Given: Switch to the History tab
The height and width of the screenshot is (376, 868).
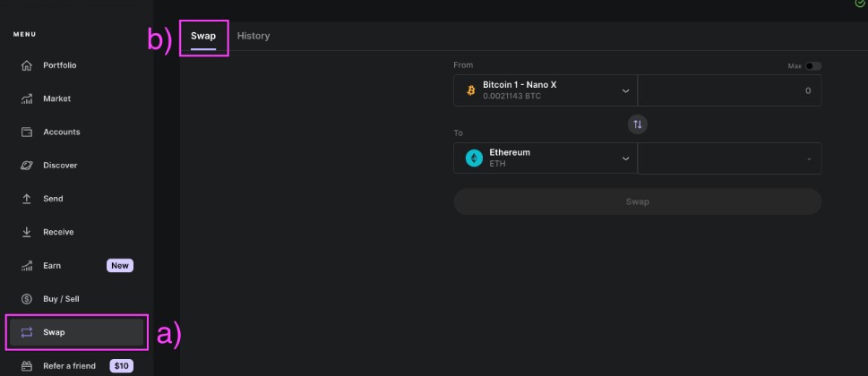Looking at the screenshot, I should tap(254, 36).
